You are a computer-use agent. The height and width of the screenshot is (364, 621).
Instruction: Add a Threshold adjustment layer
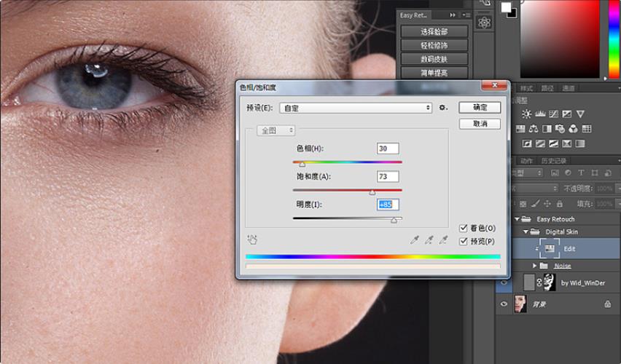(x=554, y=143)
